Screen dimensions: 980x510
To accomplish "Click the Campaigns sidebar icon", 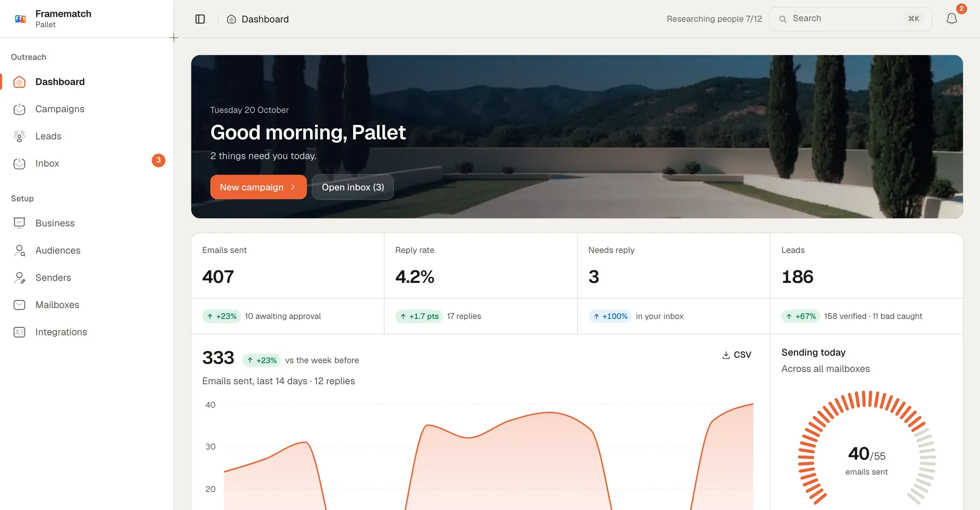I will point(19,109).
